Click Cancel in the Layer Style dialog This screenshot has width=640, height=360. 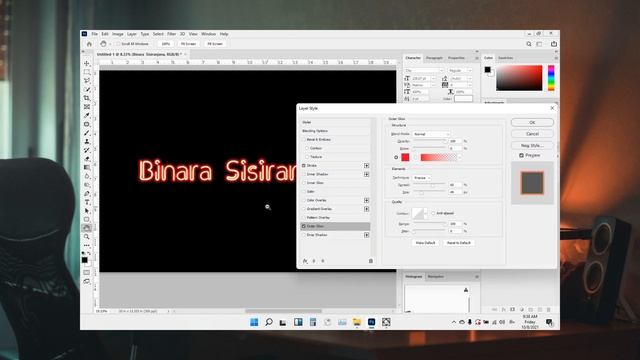pos(532,134)
